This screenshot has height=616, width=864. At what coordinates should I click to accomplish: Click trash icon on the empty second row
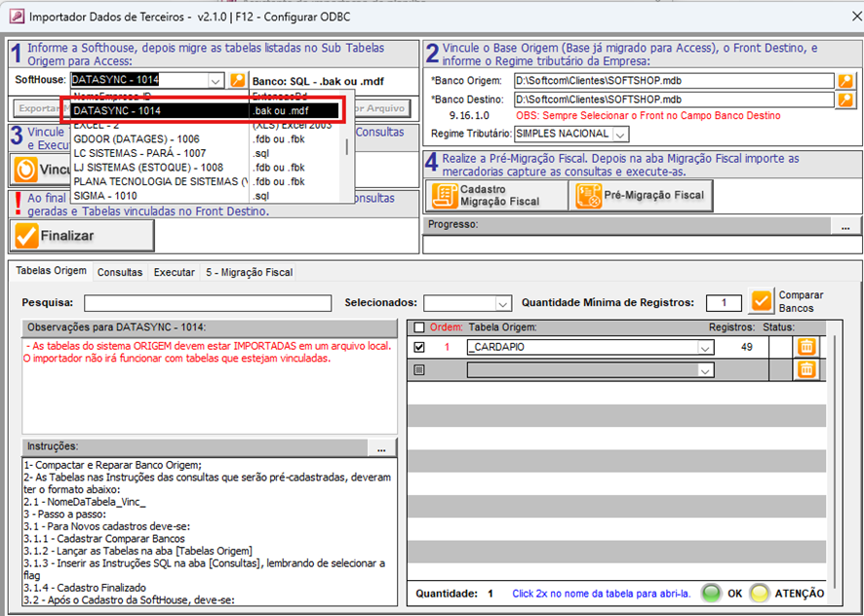click(806, 369)
